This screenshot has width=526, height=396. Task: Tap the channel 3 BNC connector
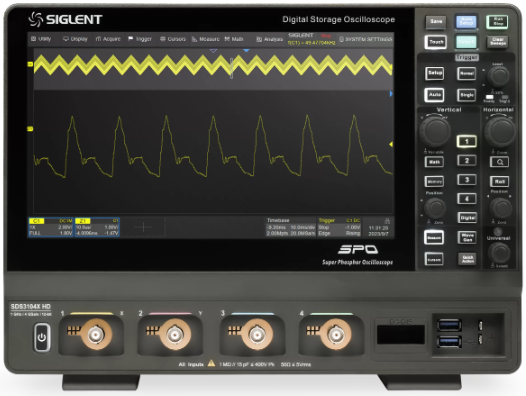click(257, 335)
